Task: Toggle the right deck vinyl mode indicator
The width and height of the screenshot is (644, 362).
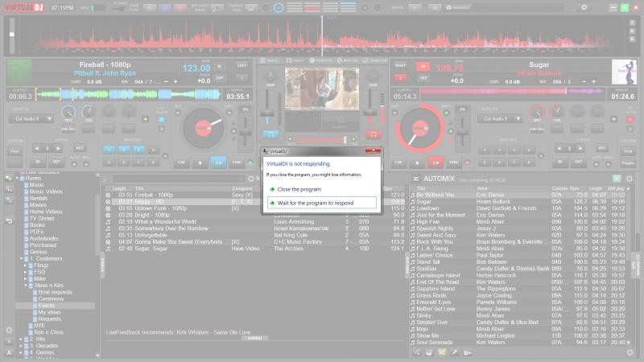Action: coord(446,113)
